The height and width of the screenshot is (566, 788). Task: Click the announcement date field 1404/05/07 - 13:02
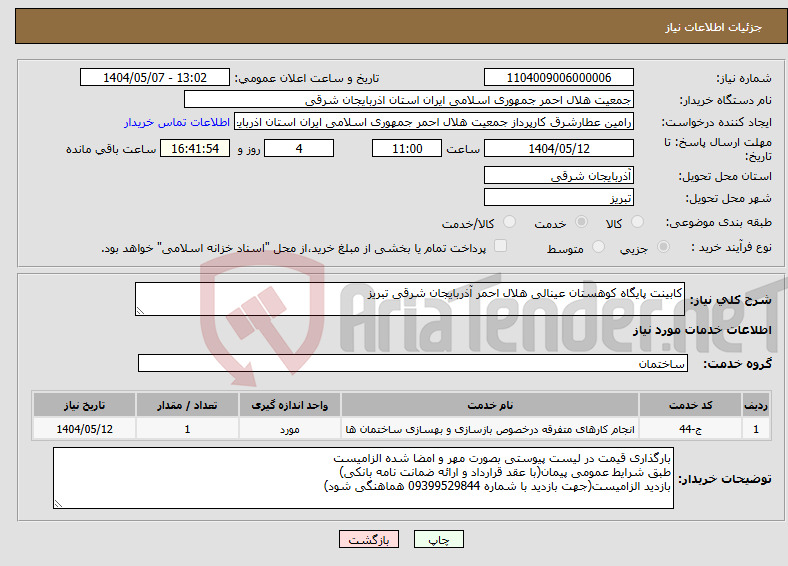pyautogui.click(x=155, y=77)
